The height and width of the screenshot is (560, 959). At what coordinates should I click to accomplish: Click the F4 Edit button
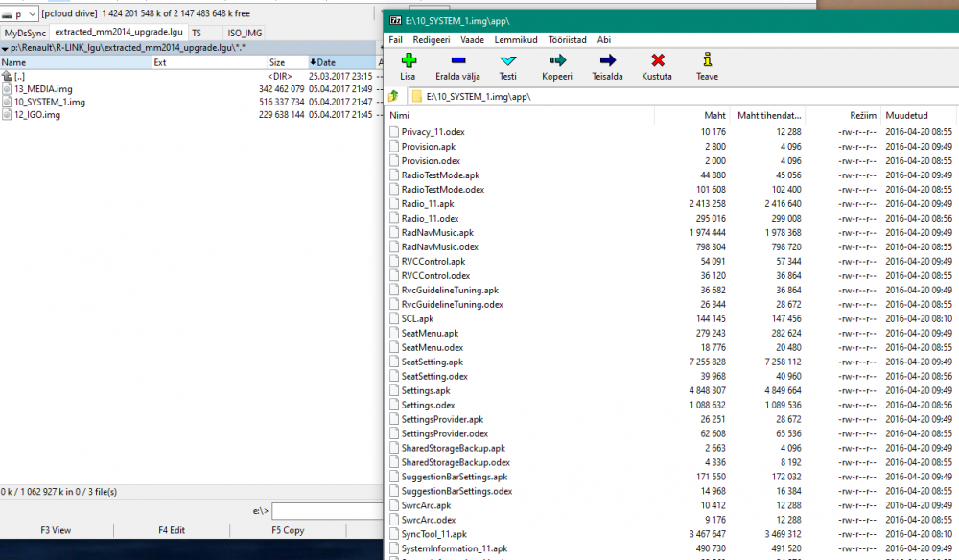(172, 530)
